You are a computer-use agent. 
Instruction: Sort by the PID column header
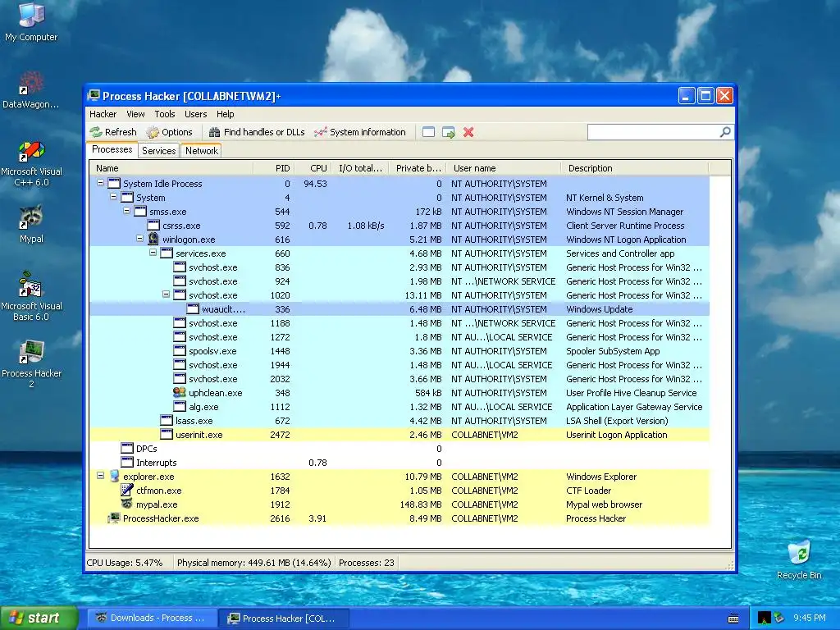[274, 168]
